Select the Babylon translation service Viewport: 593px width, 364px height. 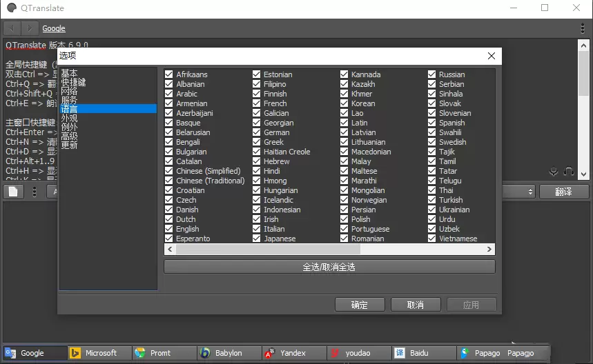(230, 353)
